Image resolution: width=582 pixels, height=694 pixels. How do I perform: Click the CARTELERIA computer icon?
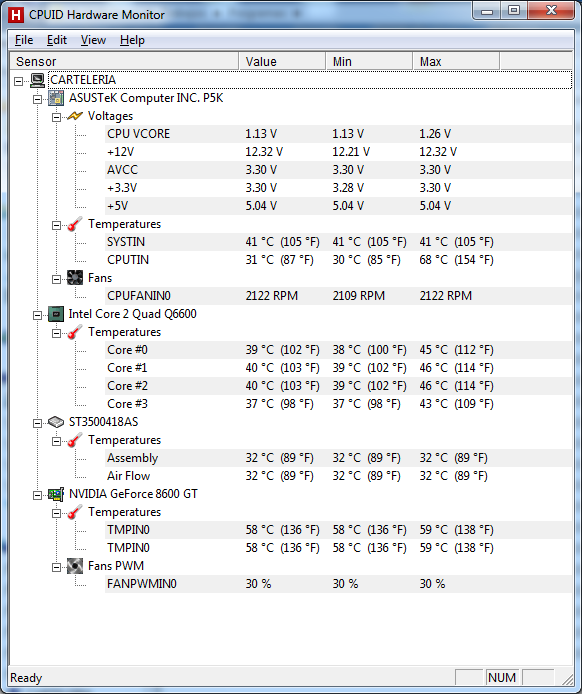click(37, 80)
